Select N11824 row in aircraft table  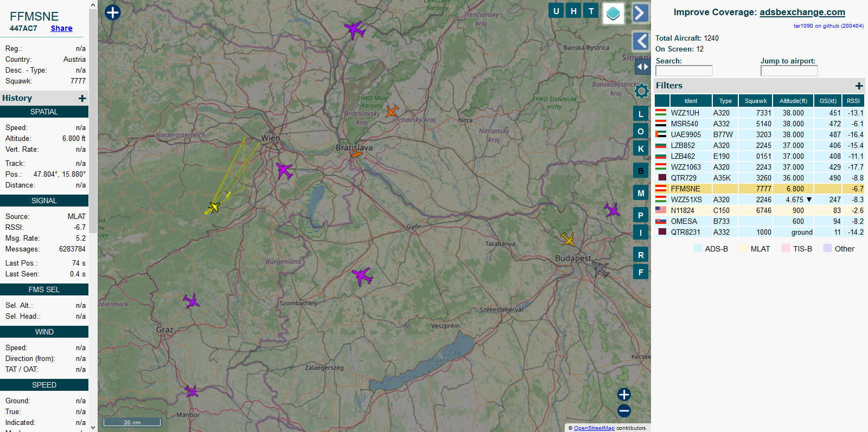(759, 210)
